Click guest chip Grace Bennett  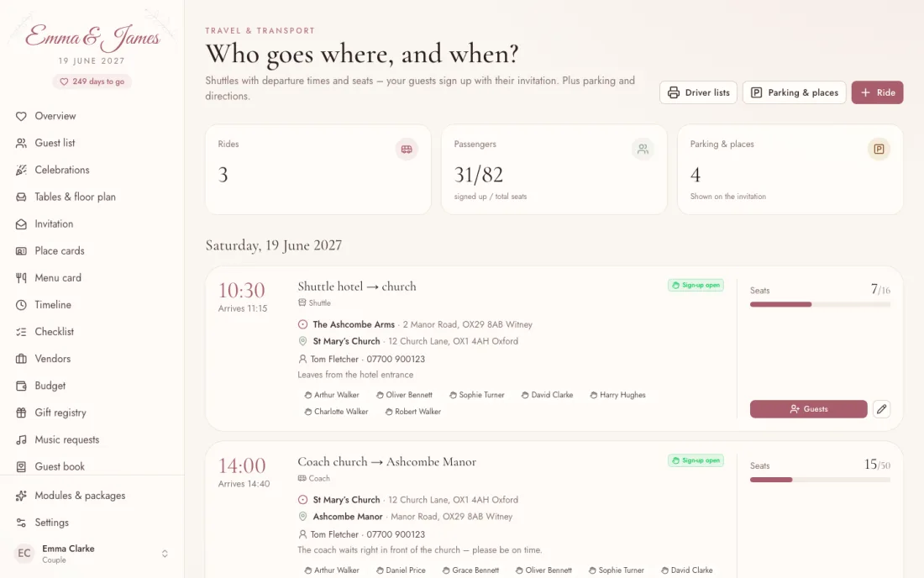471,570
